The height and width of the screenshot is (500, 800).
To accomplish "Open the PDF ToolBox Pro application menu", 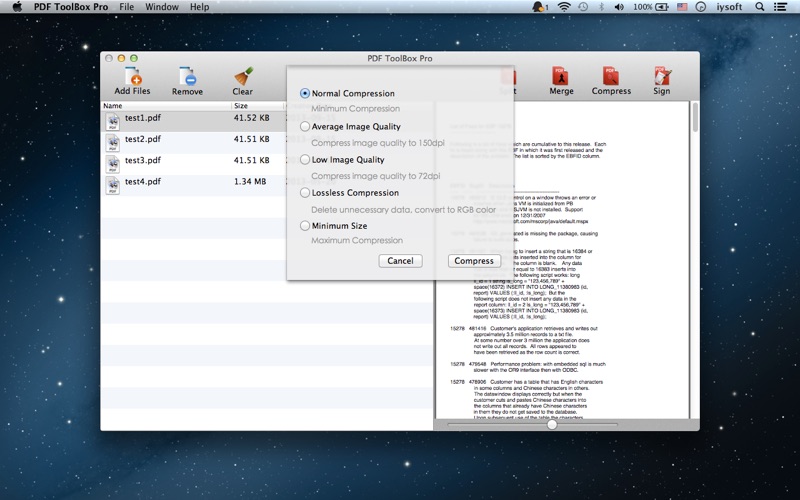I will click(71, 7).
